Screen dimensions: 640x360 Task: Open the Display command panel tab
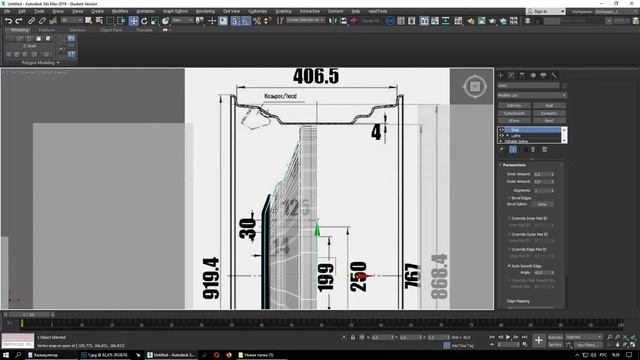tap(543, 75)
